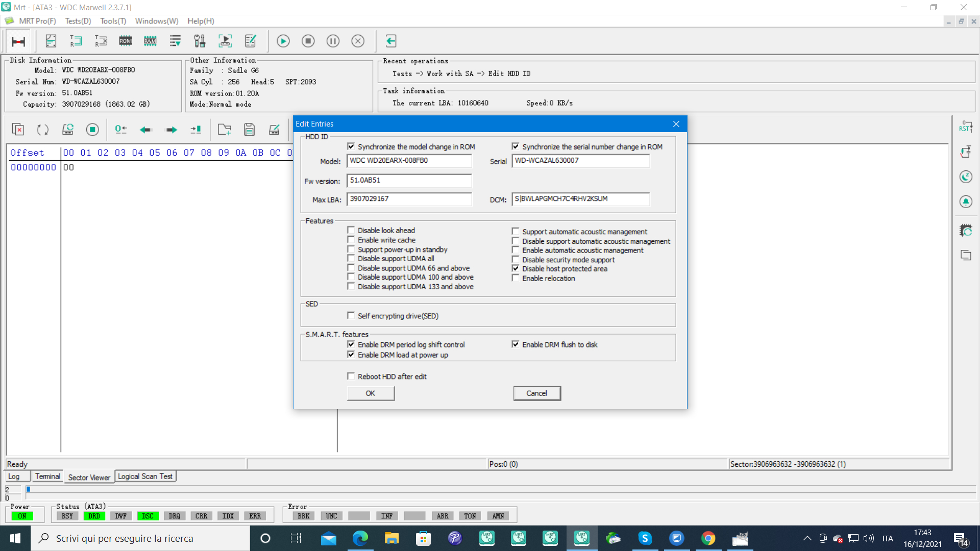Check Enable relocation option

click(x=516, y=278)
